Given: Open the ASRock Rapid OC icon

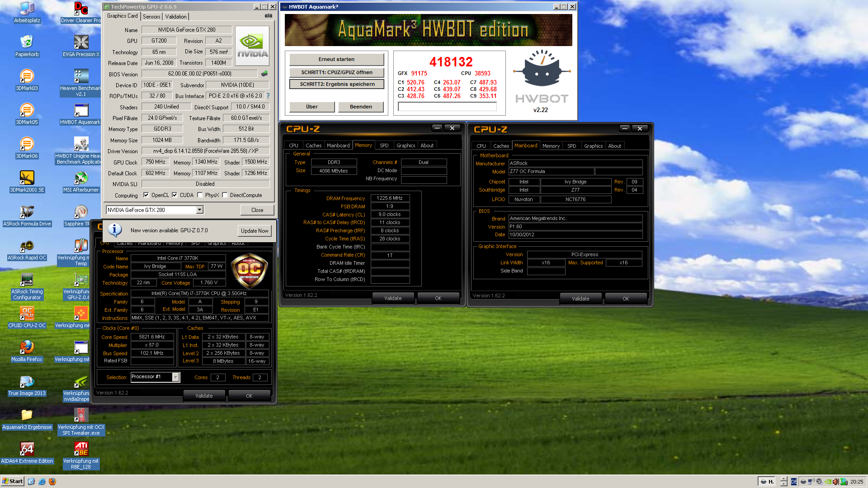Looking at the screenshot, I should 27,249.
